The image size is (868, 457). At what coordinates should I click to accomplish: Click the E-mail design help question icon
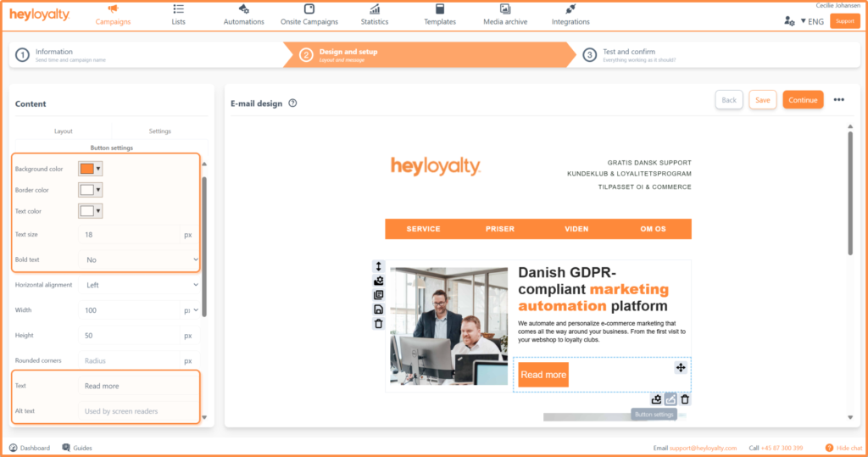pos(292,103)
